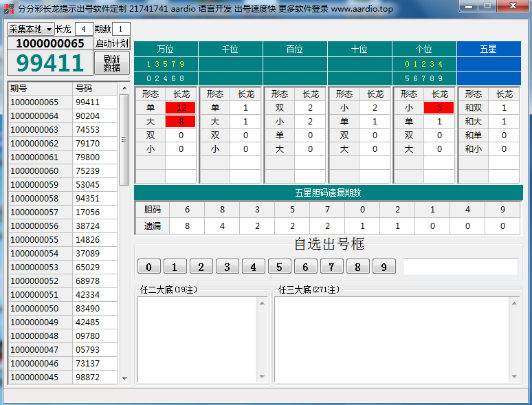Click inside the 任二大底 text area
The image size is (532, 405).
click(x=197, y=340)
